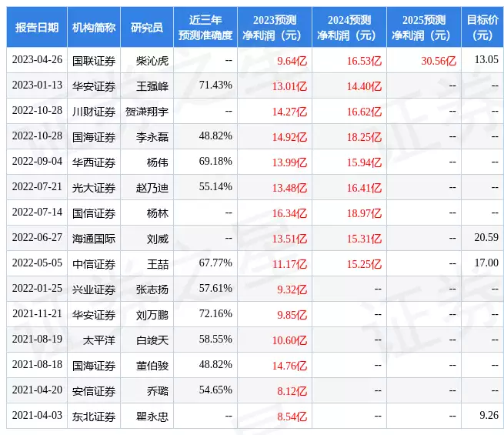Click the 研究员 column header

[x=147, y=27]
